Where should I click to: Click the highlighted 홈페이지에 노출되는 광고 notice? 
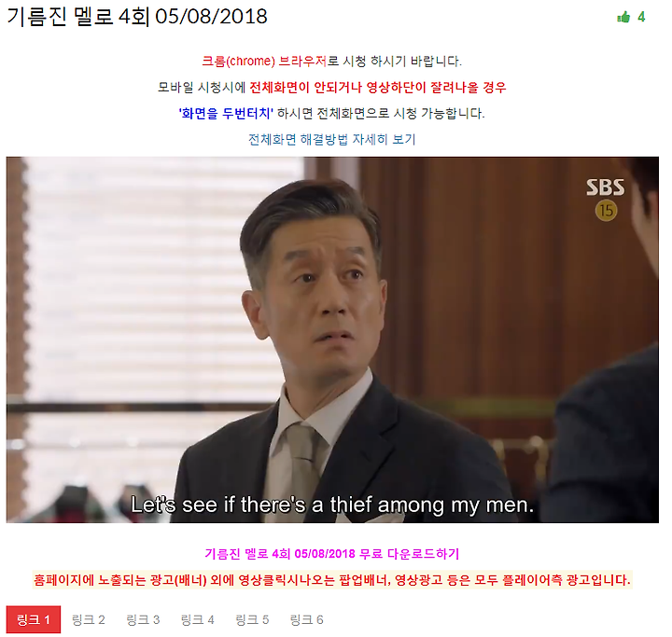point(331,579)
